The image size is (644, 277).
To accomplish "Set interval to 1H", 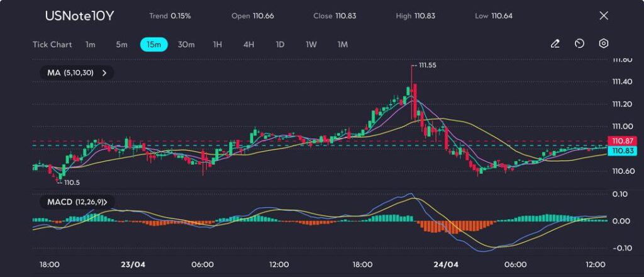I will (218, 45).
